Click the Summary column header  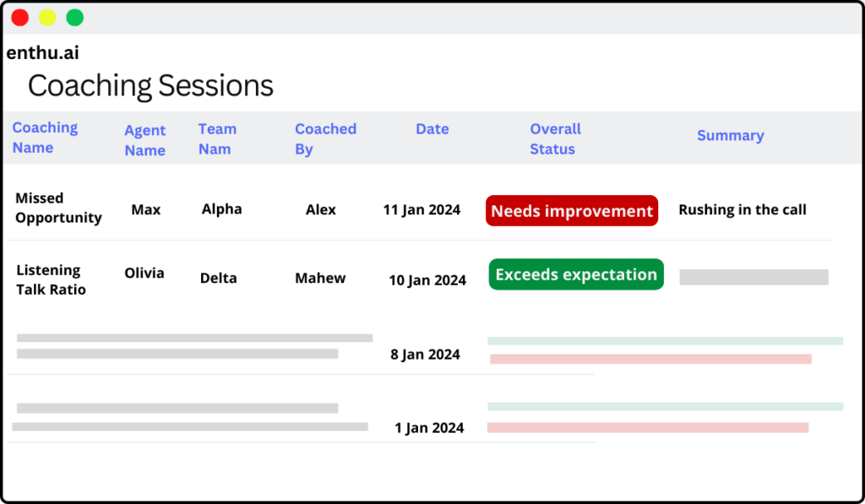730,135
